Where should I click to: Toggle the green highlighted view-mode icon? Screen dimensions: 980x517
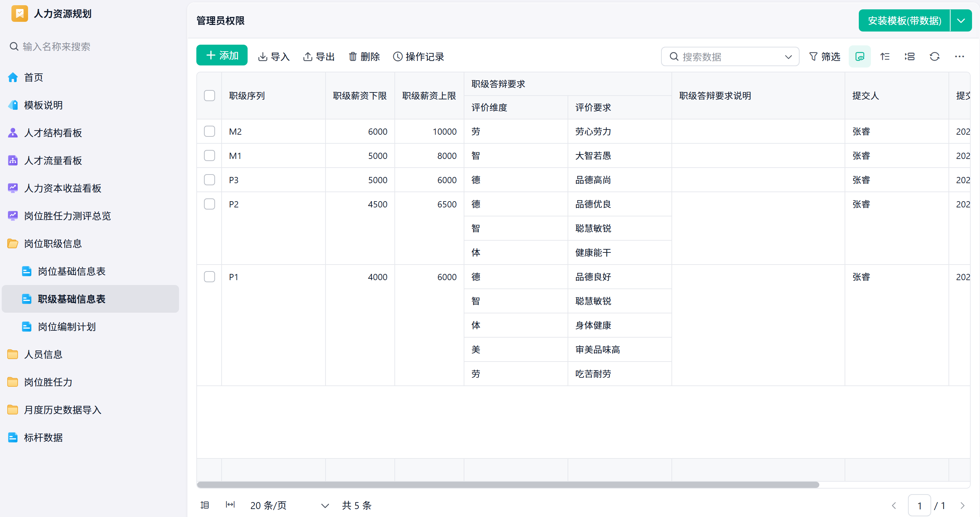tap(860, 57)
